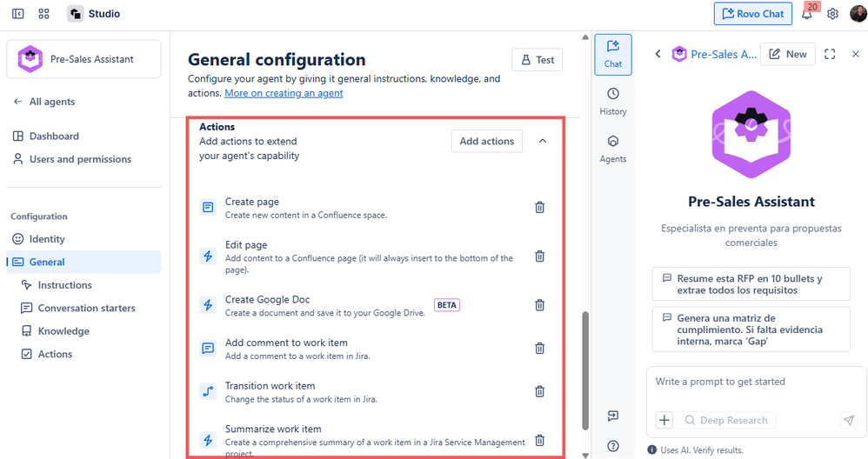Click the Summarize work item lightning icon

pos(208,440)
